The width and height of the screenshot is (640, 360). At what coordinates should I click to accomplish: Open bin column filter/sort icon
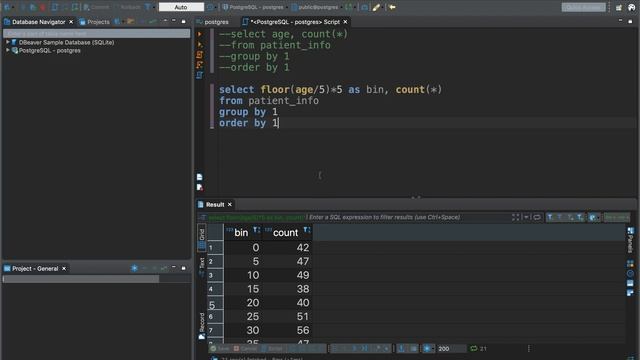pyautogui.click(x=256, y=231)
